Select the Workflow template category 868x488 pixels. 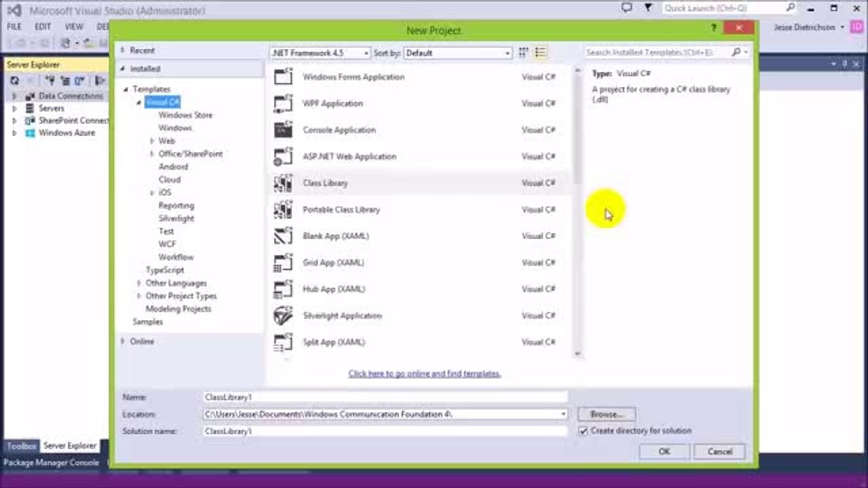tap(176, 258)
